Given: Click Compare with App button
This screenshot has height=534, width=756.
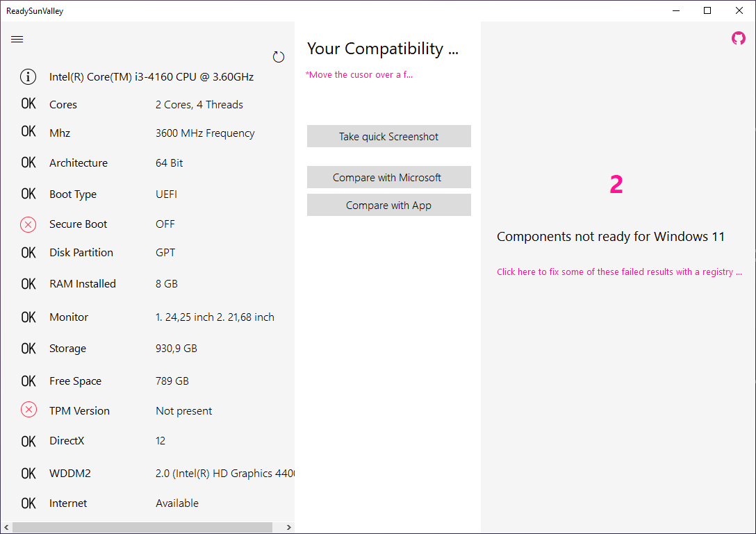Looking at the screenshot, I should pyautogui.click(x=388, y=206).
